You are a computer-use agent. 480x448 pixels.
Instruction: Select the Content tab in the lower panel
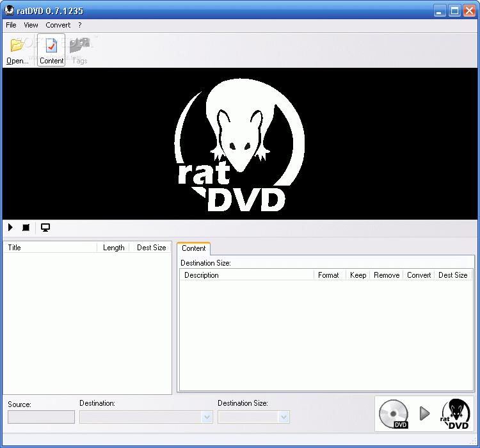click(x=193, y=248)
